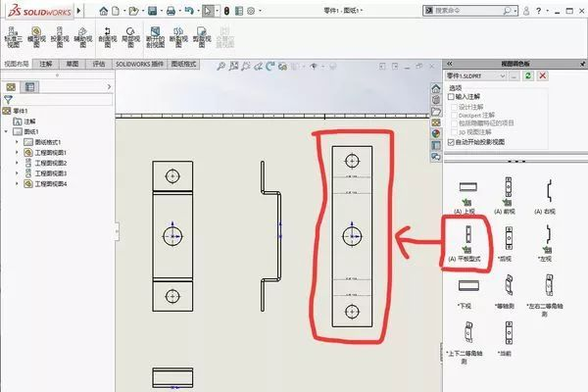Enable the 输入注解 (Import Annotations) checkbox
The height and width of the screenshot is (392, 588).
[x=451, y=97]
